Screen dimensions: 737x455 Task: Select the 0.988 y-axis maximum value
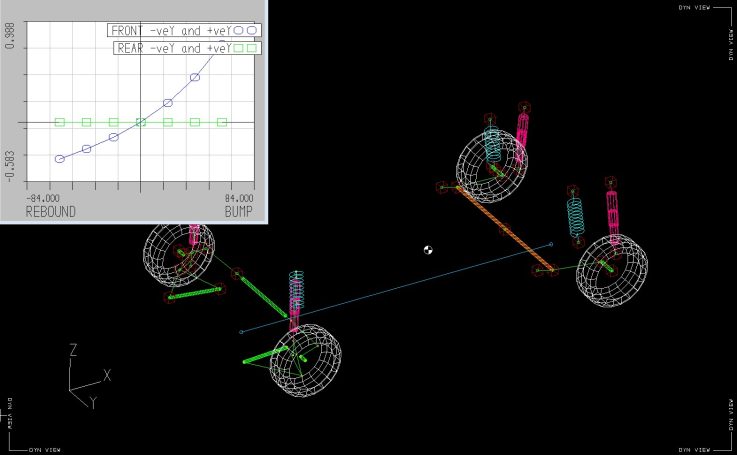pos(10,34)
